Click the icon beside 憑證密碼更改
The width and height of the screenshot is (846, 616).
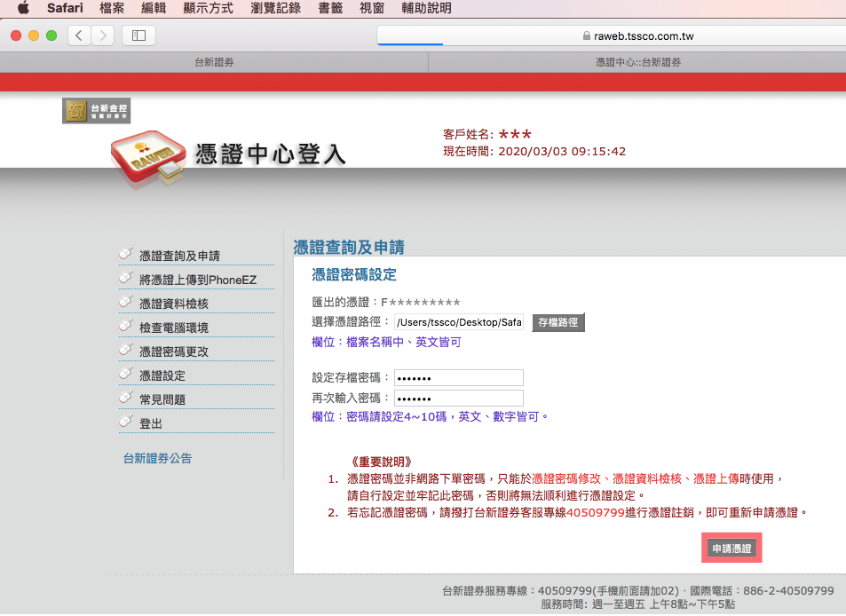(126, 349)
